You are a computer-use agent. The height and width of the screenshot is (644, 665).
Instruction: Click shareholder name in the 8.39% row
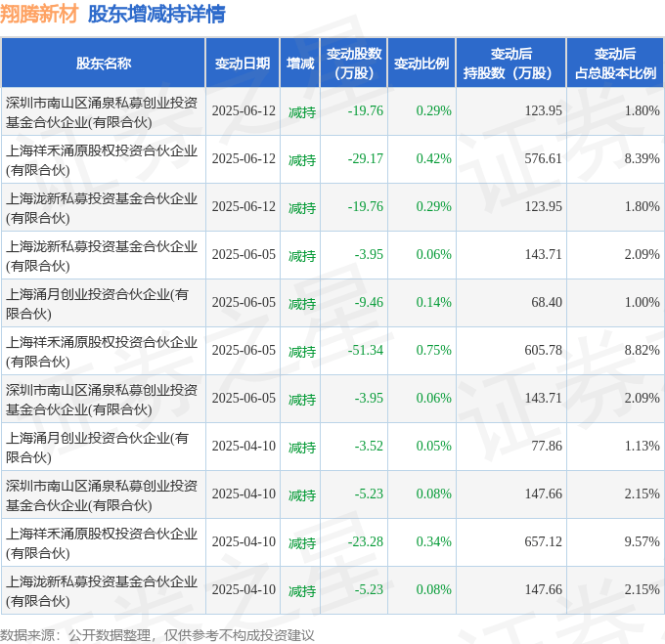tap(102, 160)
